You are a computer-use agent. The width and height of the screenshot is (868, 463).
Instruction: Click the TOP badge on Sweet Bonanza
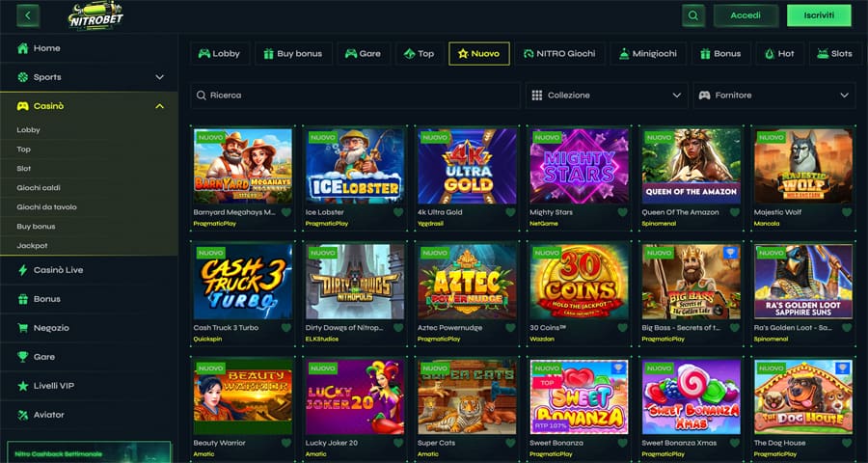(547, 382)
